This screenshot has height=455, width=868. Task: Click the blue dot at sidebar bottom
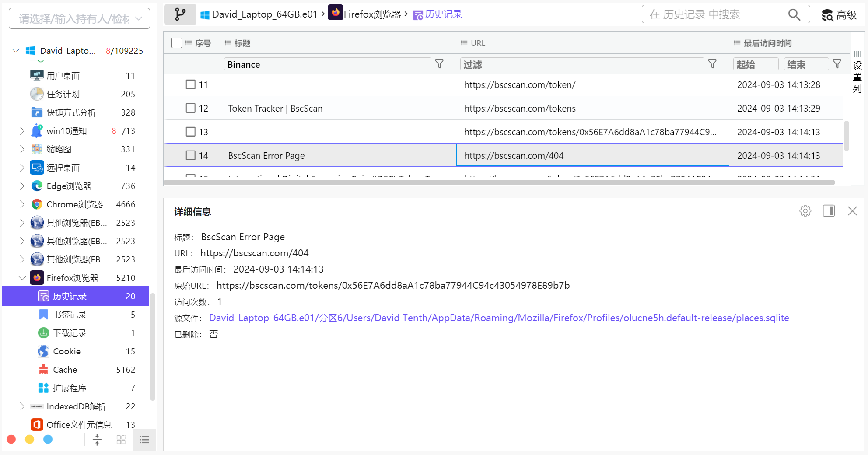coord(48,439)
